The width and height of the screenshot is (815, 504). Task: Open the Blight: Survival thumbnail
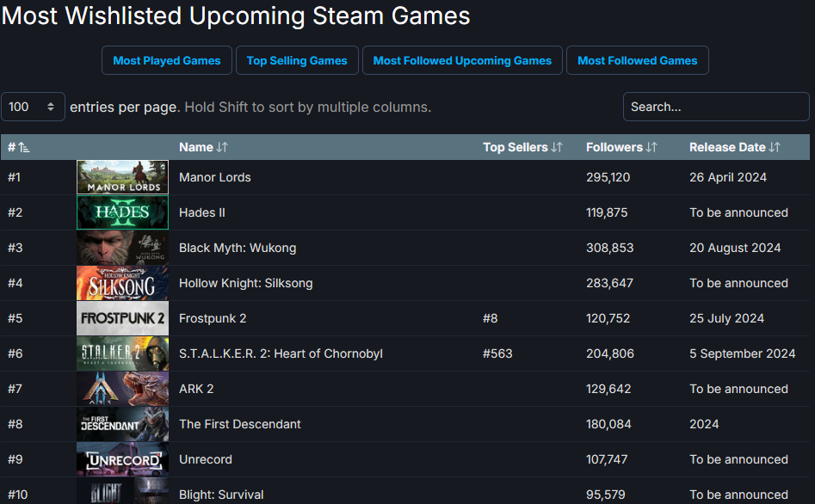click(x=123, y=491)
